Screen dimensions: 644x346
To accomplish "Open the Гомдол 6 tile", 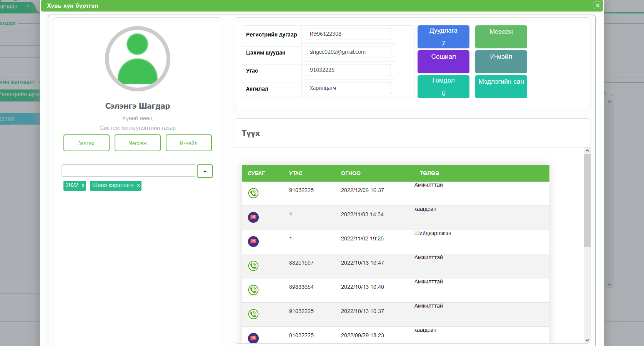I will click(443, 87).
